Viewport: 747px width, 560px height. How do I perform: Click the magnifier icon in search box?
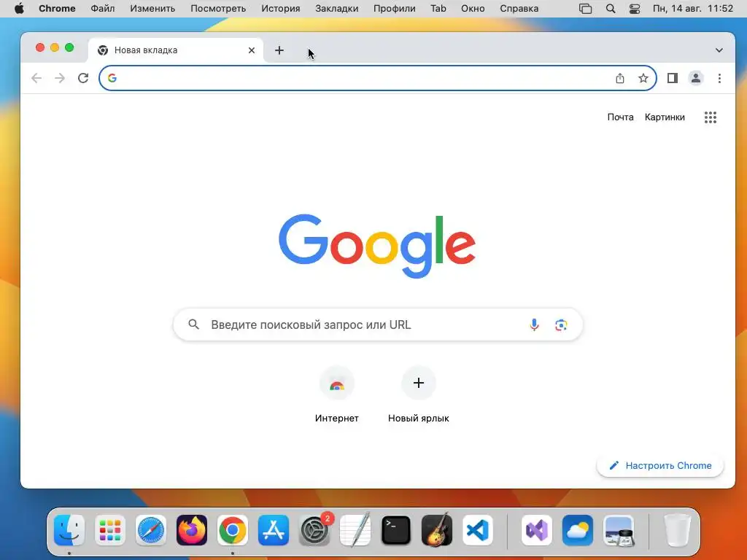[193, 324]
